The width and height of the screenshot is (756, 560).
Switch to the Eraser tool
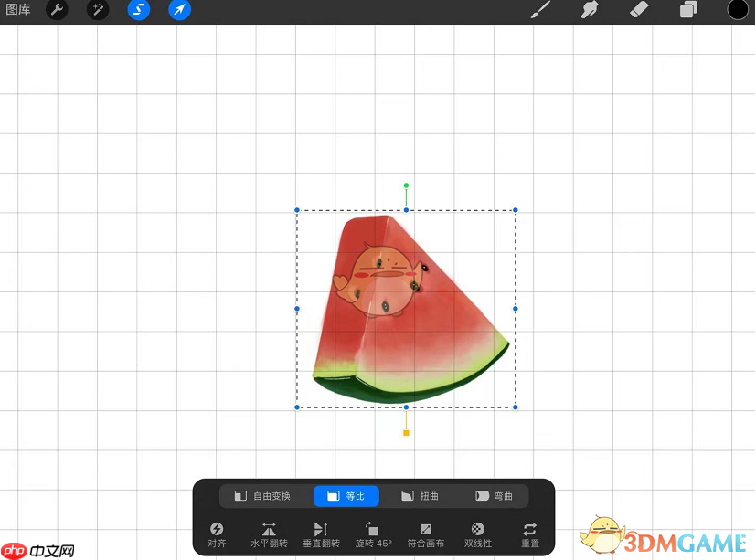(638, 10)
